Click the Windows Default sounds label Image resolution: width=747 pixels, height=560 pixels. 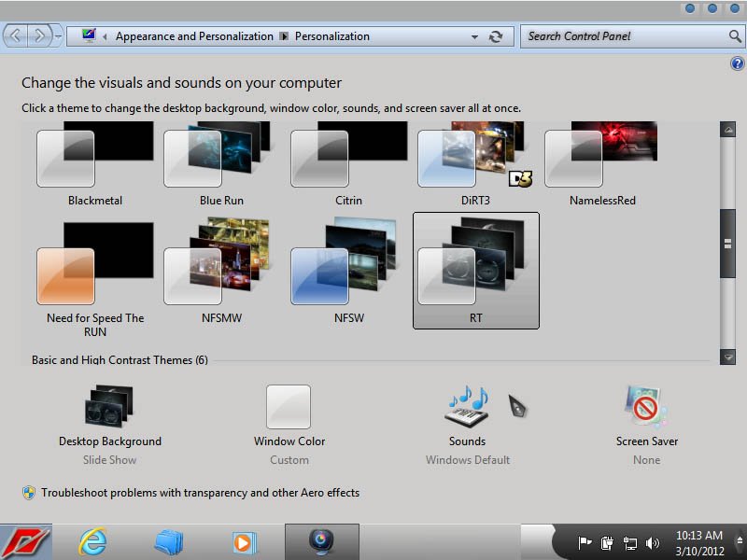click(x=468, y=460)
